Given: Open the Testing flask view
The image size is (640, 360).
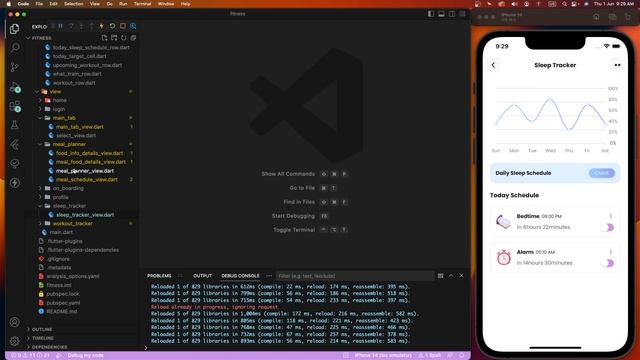Looking at the screenshot, I should 15,125.
